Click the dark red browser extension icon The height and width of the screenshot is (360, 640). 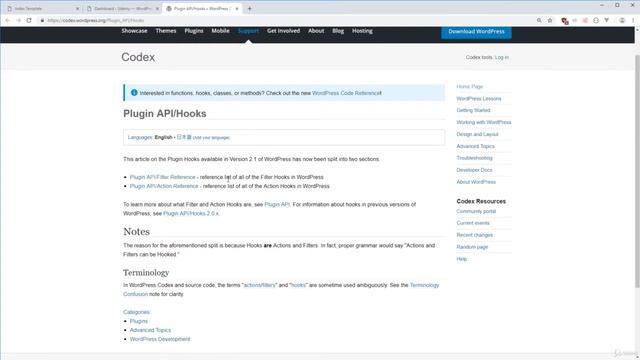pyautogui.click(x=564, y=21)
